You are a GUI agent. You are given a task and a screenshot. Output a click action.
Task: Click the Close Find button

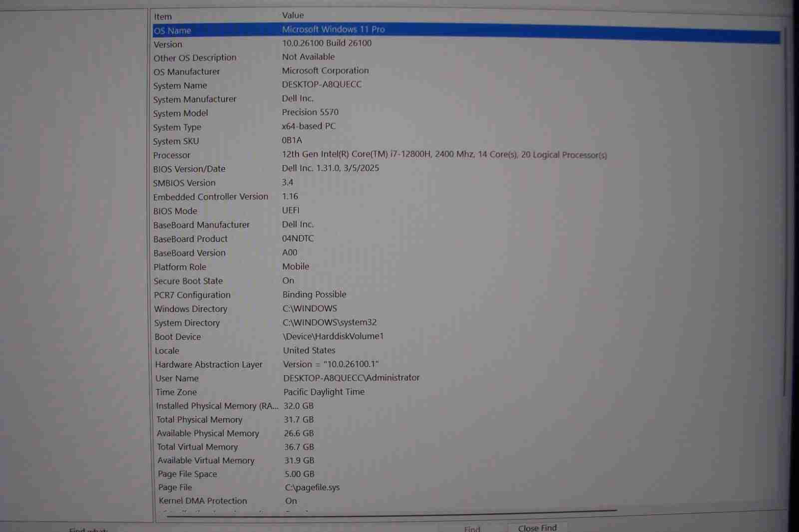pos(537,528)
